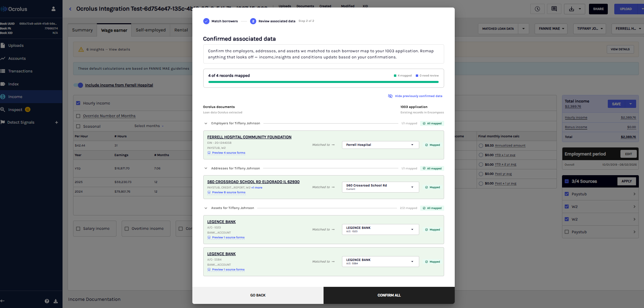Select the YTD + 1 yr avg radio button
644x308 pixels.
pos(481,155)
